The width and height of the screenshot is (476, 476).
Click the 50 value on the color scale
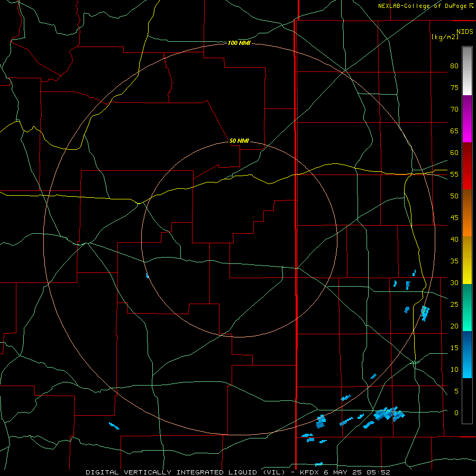point(454,196)
